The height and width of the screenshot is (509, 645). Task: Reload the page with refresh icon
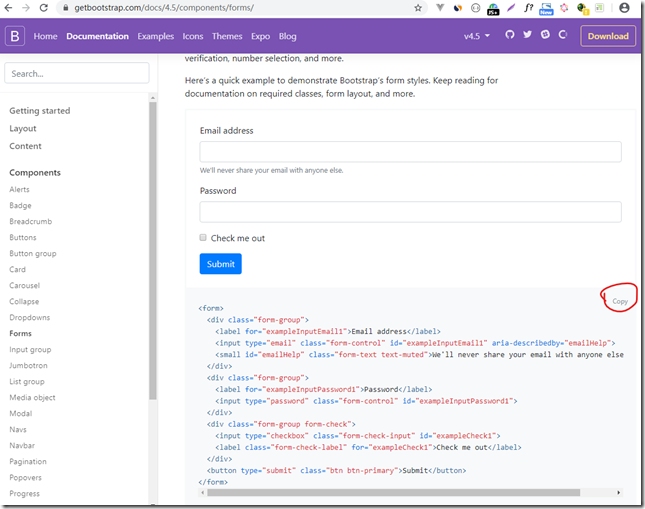[44, 8]
